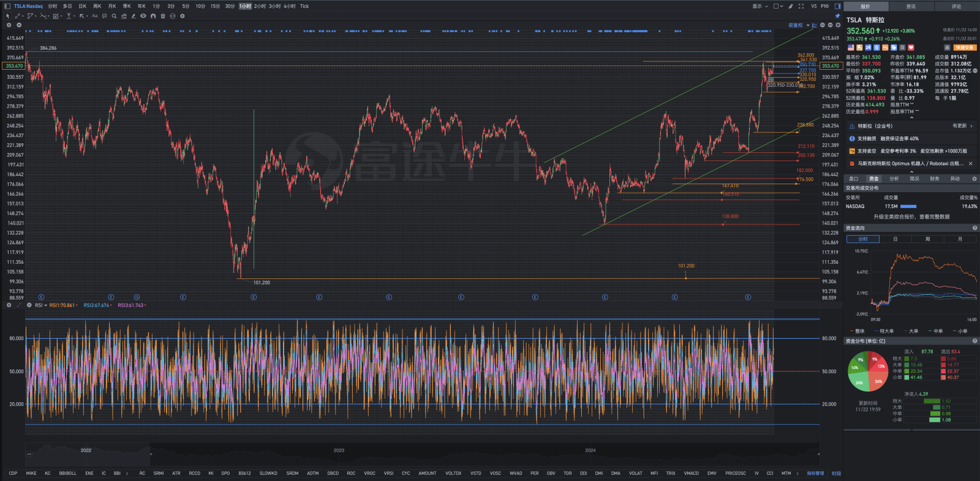Collapse the news banner list chevron
980x481 pixels.
click(911, 171)
